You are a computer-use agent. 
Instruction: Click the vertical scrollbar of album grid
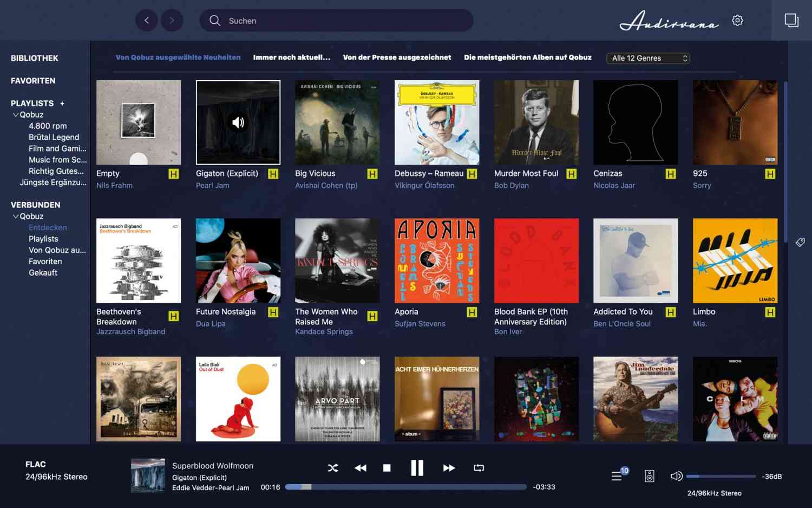(x=785, y=162)
